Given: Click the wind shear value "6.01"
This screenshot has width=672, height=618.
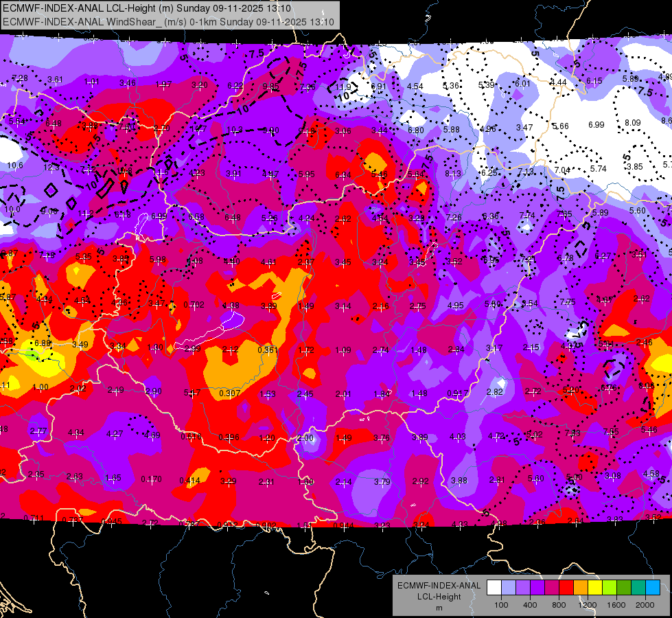Looking at the screenshot, I should (x=523, y=84).
